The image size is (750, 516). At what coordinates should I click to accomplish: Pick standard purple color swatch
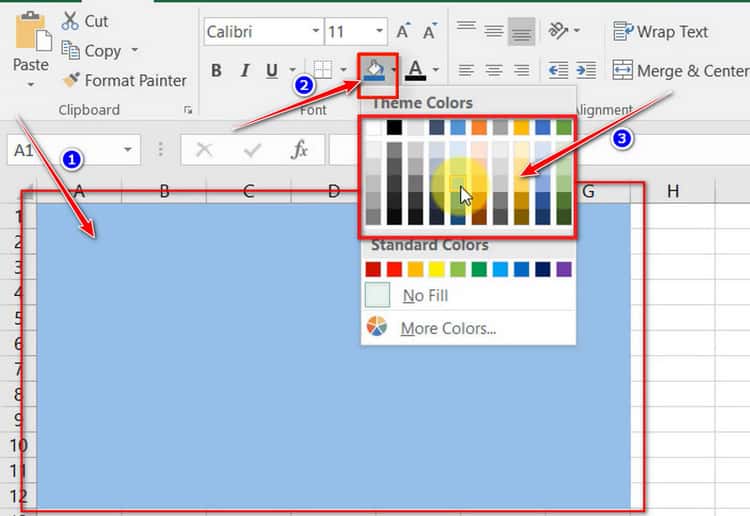(x=564, y=269)
